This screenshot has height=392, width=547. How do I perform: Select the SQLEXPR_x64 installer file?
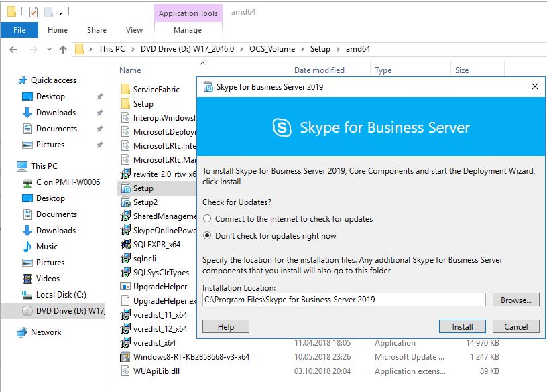(x=157, y=244)
